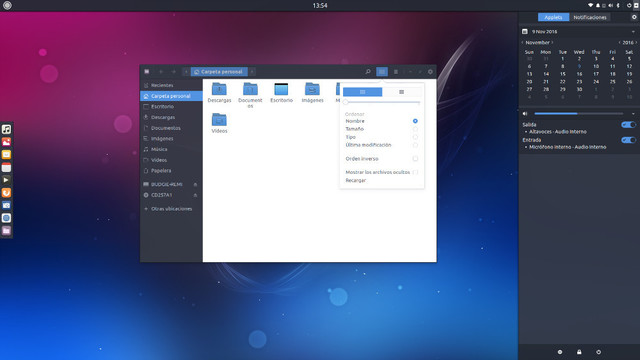Viewport: 640px width, 360px height.
Task: Open Otras ubicaciones in sidebar
Action: (x=171, y=209)
